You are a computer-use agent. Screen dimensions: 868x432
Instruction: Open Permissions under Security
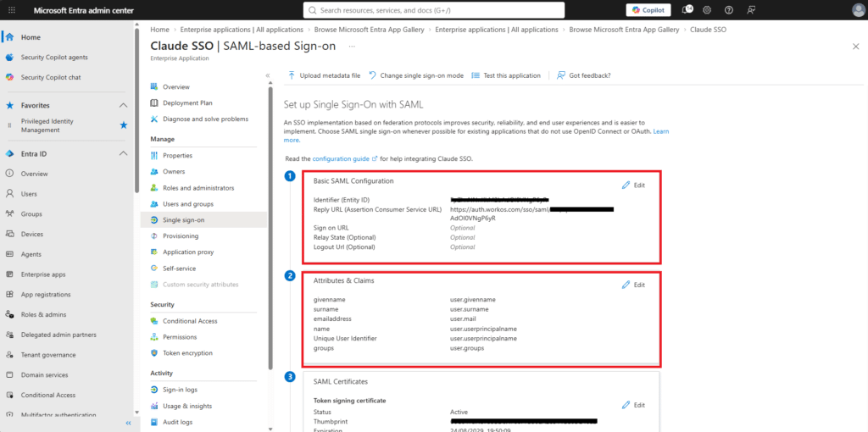[180, 337]
